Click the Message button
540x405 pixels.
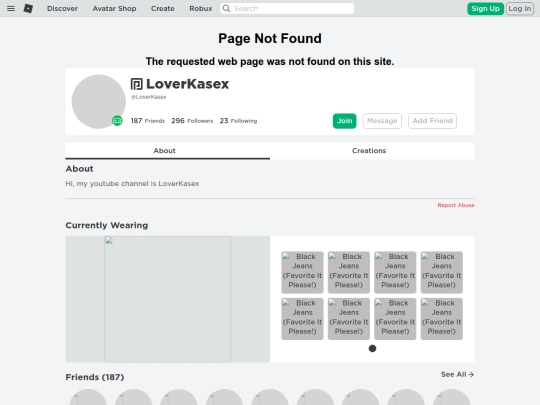point(382,121)
